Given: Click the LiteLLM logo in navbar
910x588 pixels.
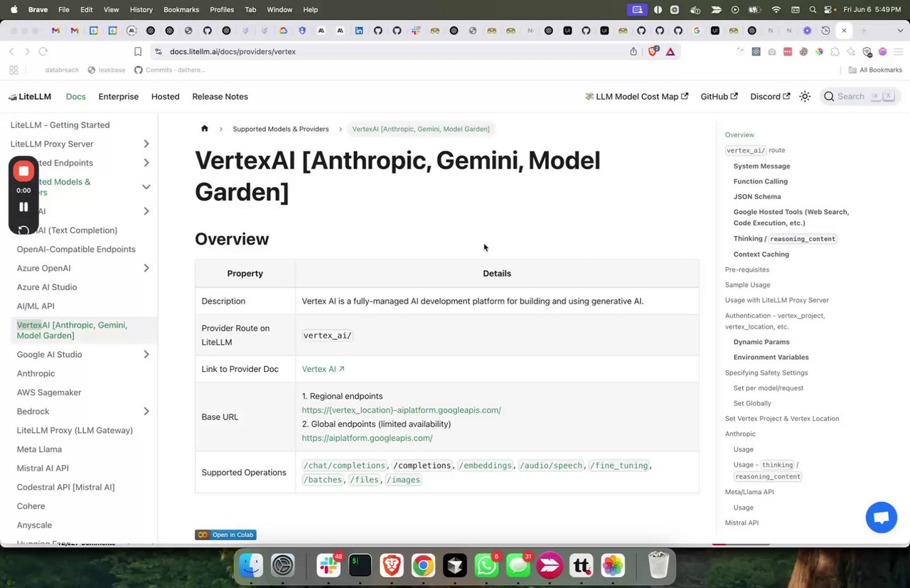Looking at the screenshot, I should [x=30, y=97].
